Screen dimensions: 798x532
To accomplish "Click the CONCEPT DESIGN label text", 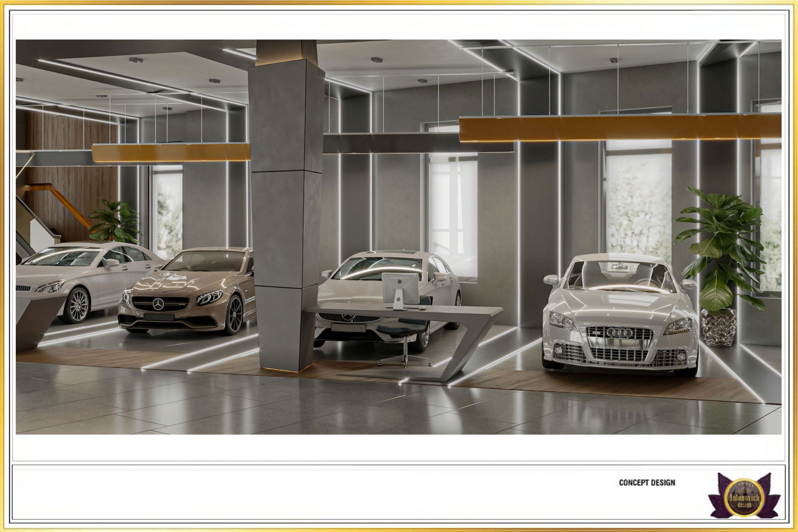I will point(647,483).
